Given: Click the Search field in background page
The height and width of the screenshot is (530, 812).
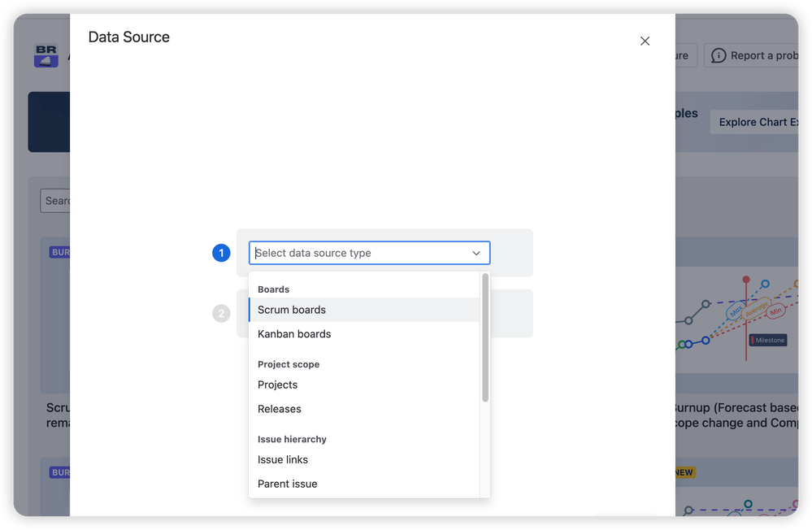Looking at the screenshot, I should point(55,201).
